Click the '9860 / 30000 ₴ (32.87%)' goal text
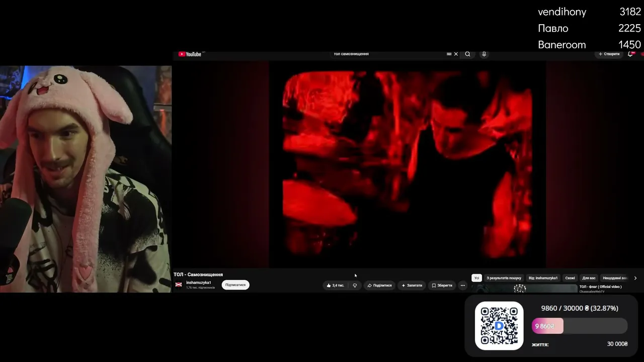This screenshot has width=644, height=362. pos(580,308)
